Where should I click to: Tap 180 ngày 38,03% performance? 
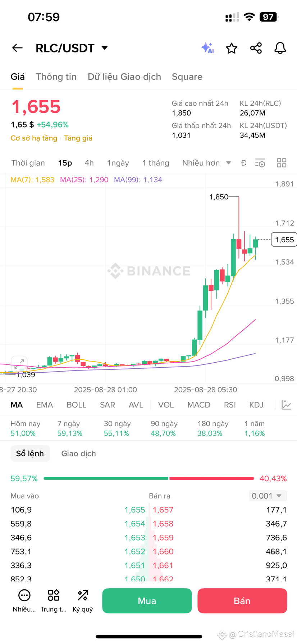[213, 428]
